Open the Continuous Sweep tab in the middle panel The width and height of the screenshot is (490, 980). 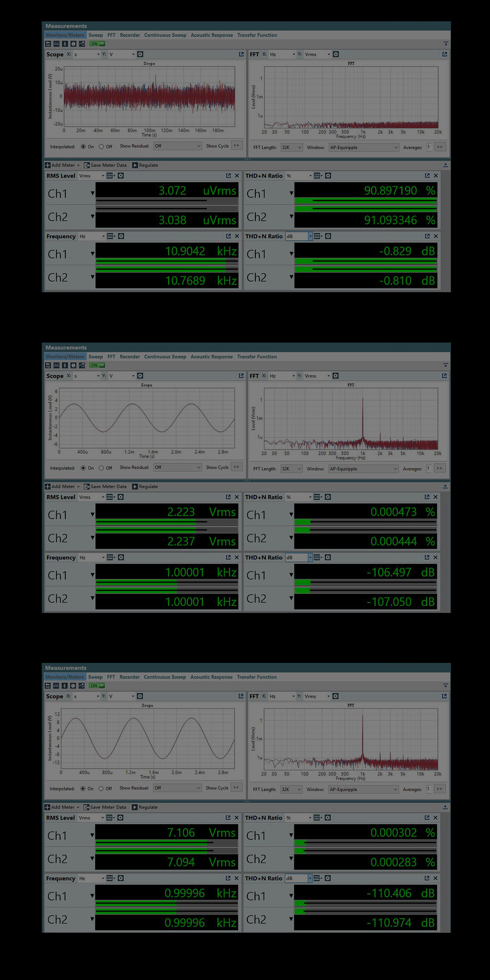(165, 357)
